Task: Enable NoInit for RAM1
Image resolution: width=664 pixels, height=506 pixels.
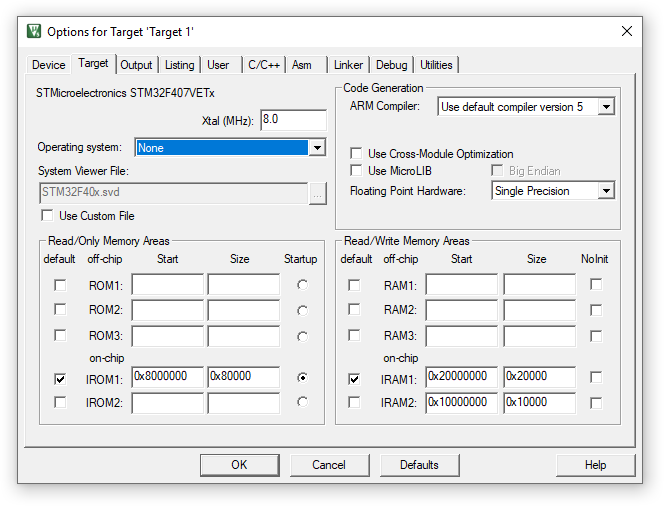Action: [x=596, y=284]
